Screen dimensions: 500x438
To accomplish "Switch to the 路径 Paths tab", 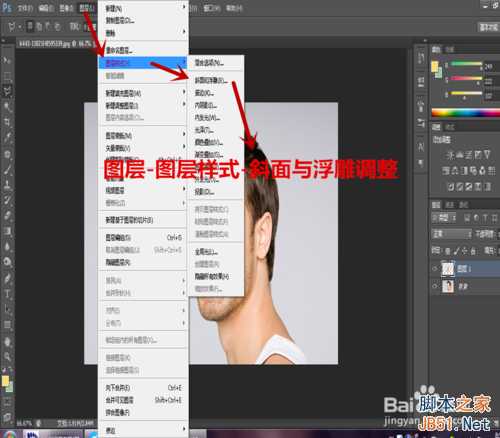I will tap(464, 204).
